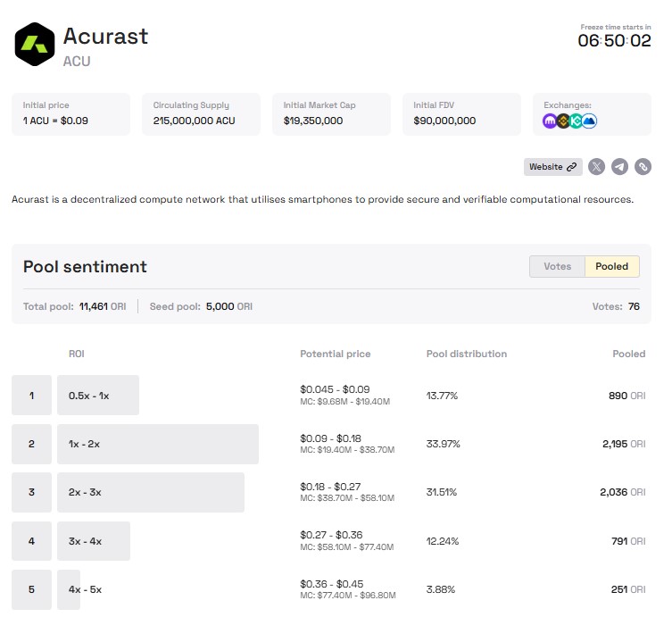The width and height of the screenshot is (672, 617).
Task: Click the Potential price column header
Action: pos(336,354)
